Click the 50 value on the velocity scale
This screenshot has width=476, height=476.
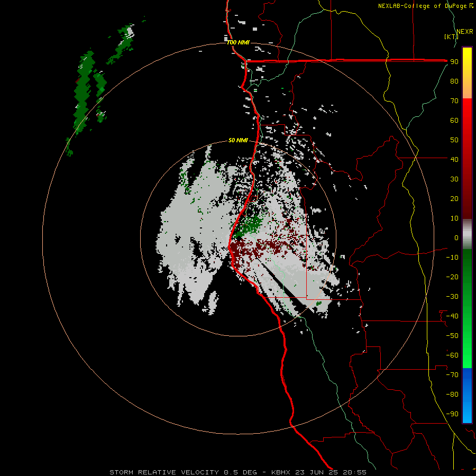[454, 140]
